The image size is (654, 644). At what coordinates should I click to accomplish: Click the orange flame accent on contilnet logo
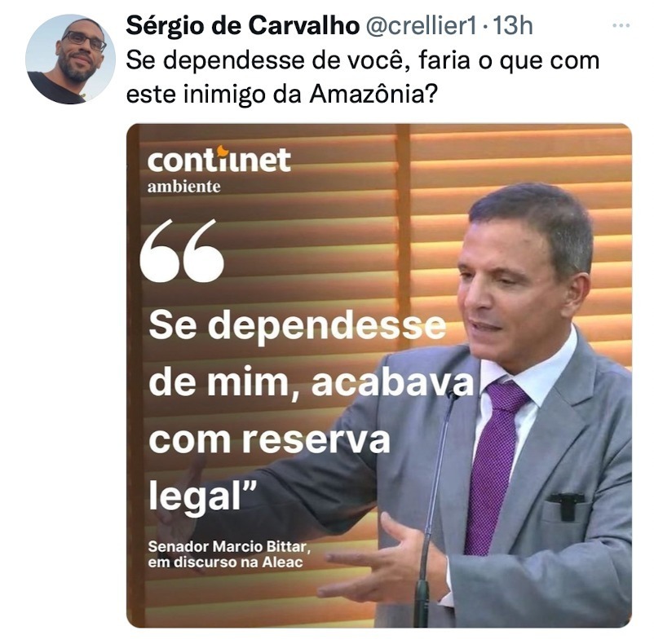pyautogui.click(x=223, y=151)
